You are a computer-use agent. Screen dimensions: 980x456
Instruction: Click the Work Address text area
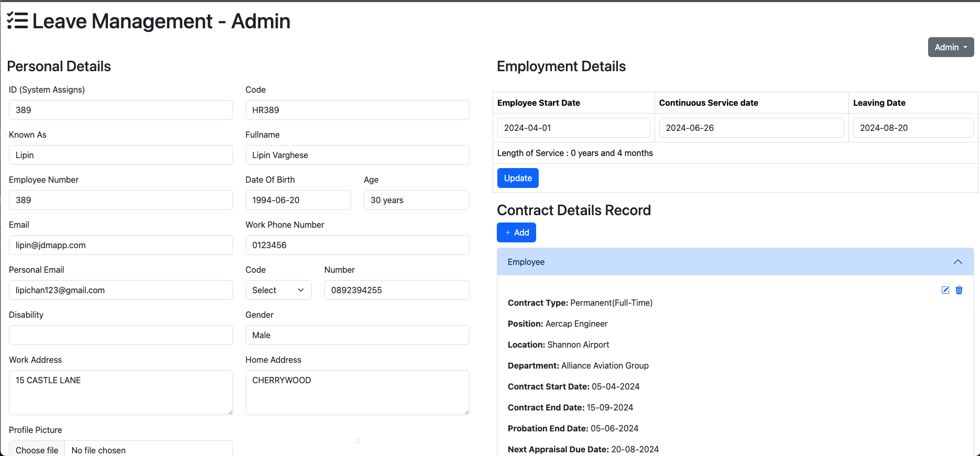point(121,392)
